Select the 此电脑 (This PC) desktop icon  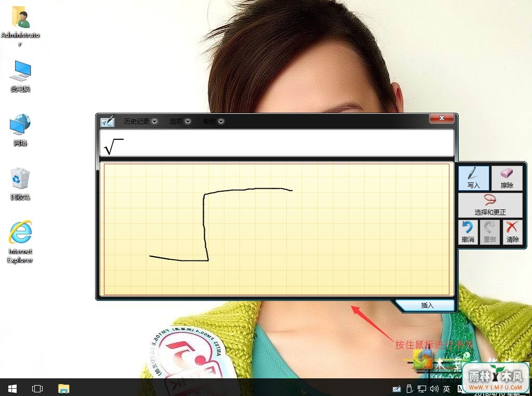[x=20, y=77]
